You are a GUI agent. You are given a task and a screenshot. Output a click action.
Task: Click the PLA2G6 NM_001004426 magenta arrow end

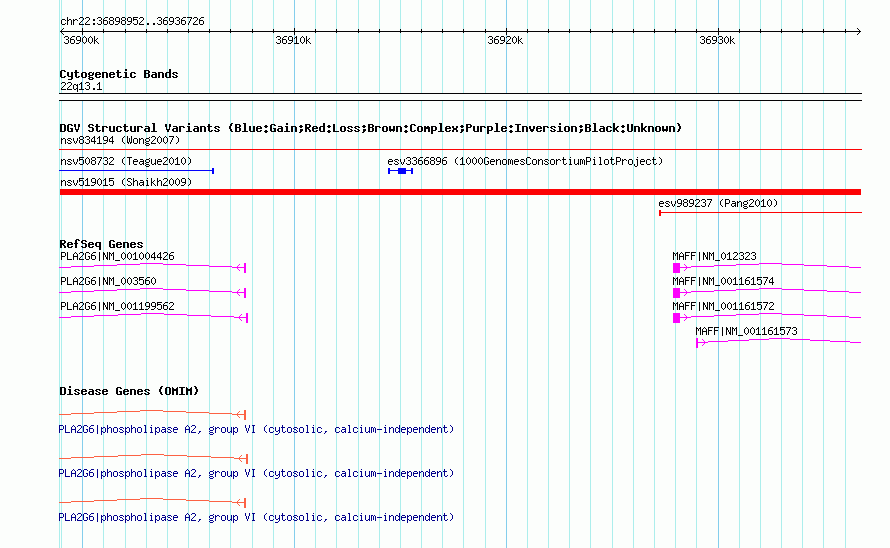(241, 267)
